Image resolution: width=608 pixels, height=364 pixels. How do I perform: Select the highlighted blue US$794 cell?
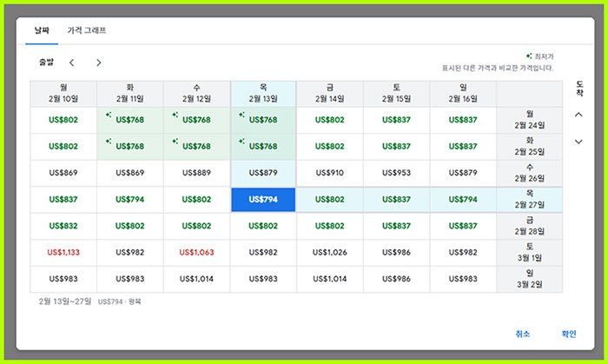click(262, 199)
